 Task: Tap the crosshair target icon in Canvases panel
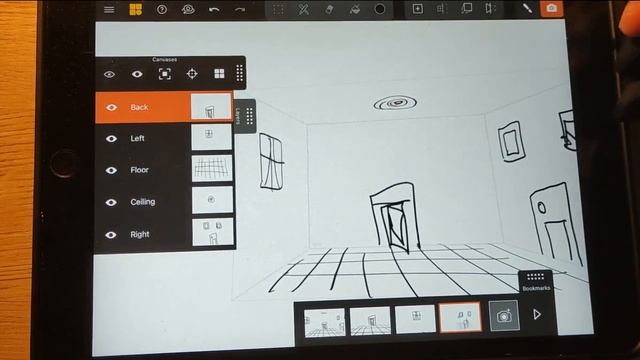click(192, 73)
